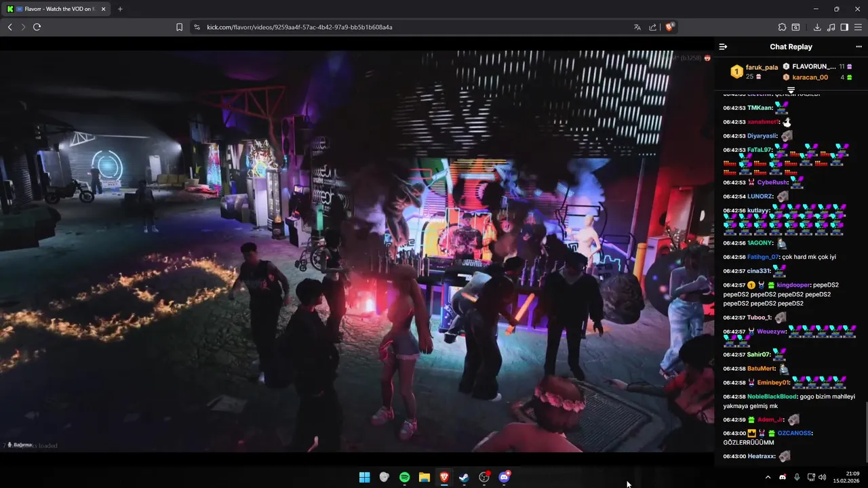868x488 pixels.
Task: Expand the gifter leaderboard handle below karacan_00
Action: pyautogui.click(x=791, y=89)
